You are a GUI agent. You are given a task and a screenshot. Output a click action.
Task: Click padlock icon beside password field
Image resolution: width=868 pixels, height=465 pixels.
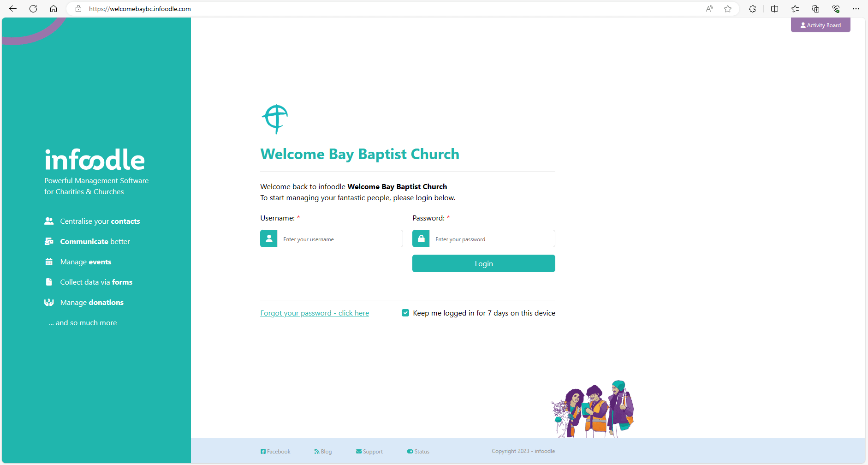[421, 238]
